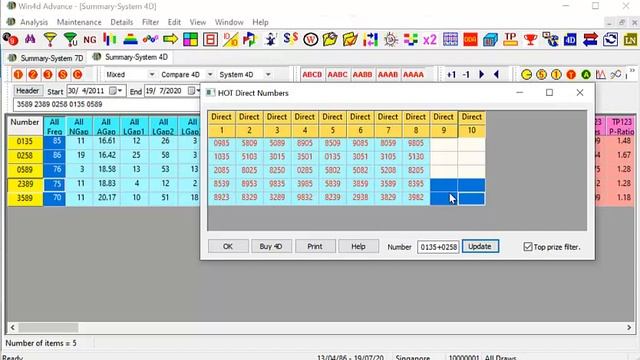The height and width of the screenshot is (360, 640).
Task: Click the scrollbar right arrow
Action: pos(629,327)
